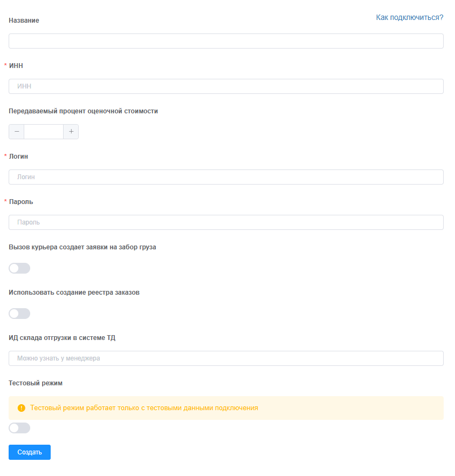The width and height of the screenshot is (455, 476).
Task: Click the "Использовать создание реестра заказов" label
Action: 74,293
